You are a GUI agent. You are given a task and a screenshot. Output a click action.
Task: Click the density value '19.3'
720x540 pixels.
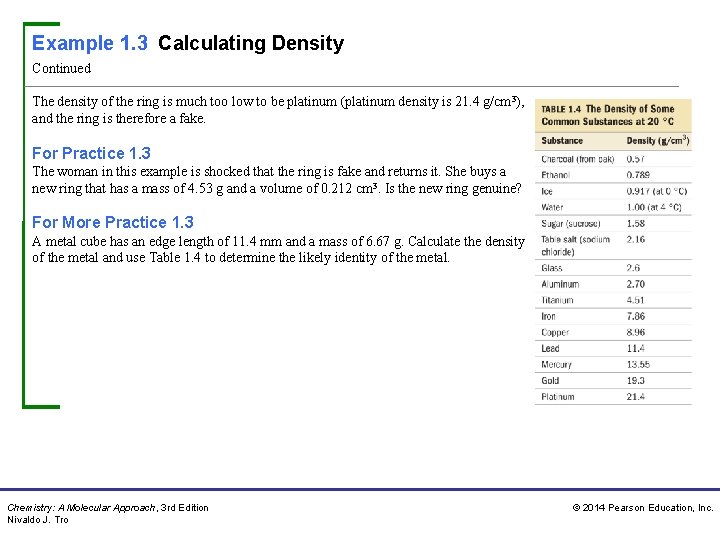tap(636, 381)
